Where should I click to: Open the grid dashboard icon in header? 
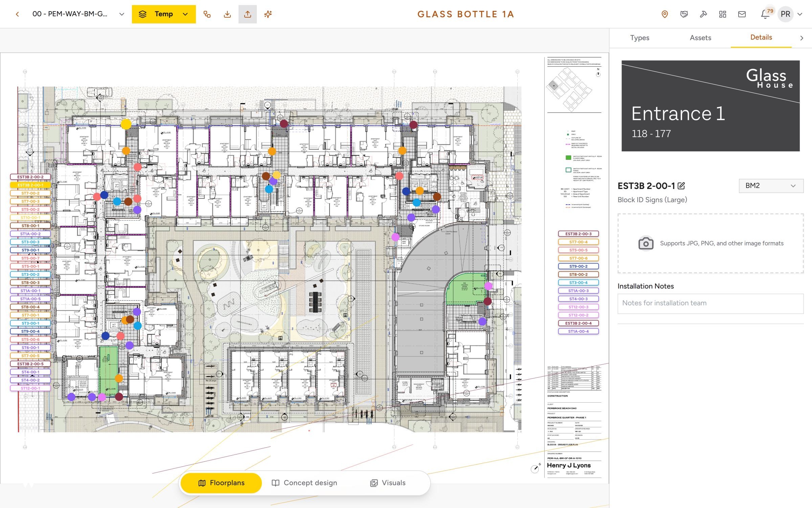click(723, 14)
